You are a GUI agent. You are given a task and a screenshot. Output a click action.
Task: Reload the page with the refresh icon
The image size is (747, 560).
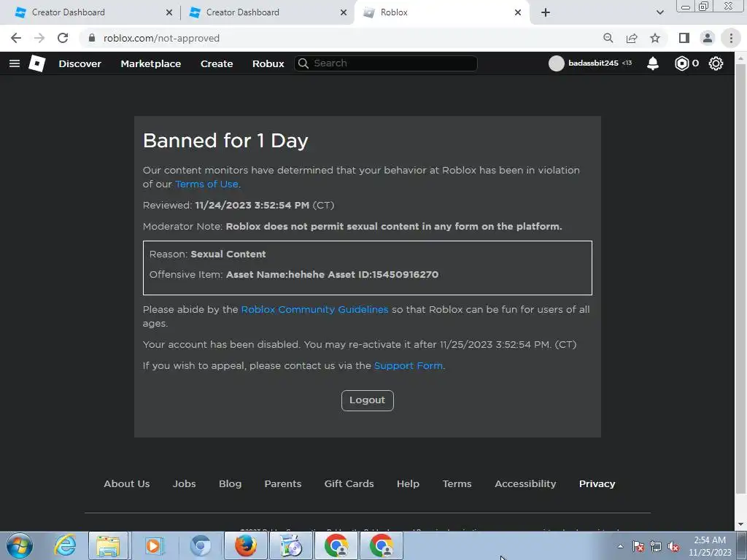point(63,38)
